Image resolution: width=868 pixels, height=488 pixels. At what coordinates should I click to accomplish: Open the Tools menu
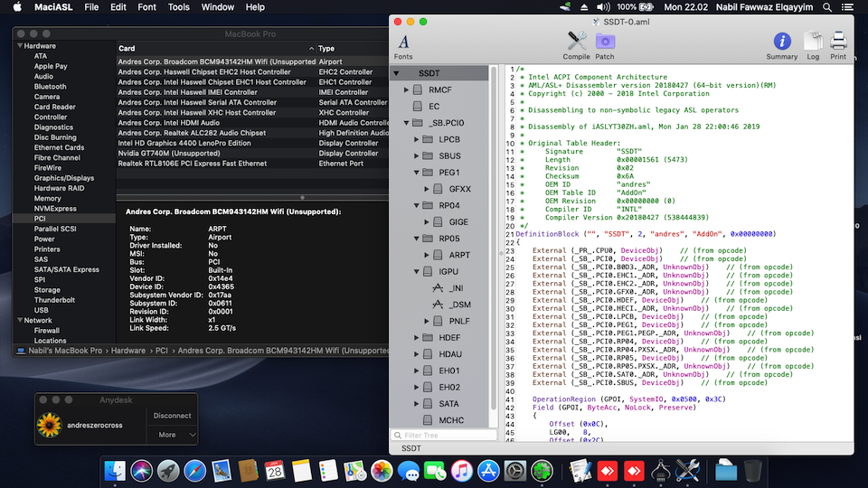coord(179,7)
